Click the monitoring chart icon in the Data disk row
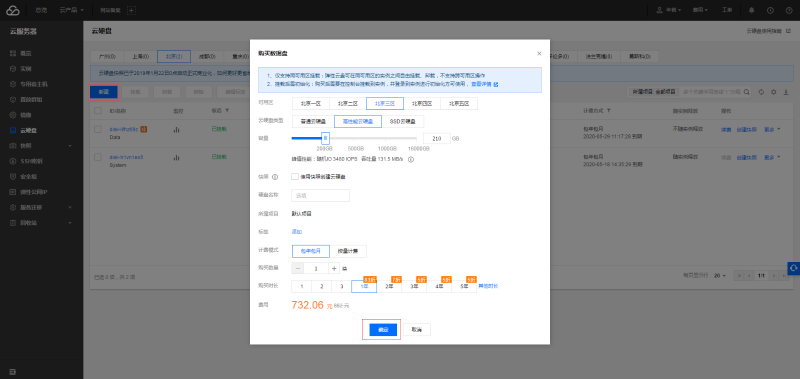The height and width of the screenshot is (379, 800). (x=176, y=130)
